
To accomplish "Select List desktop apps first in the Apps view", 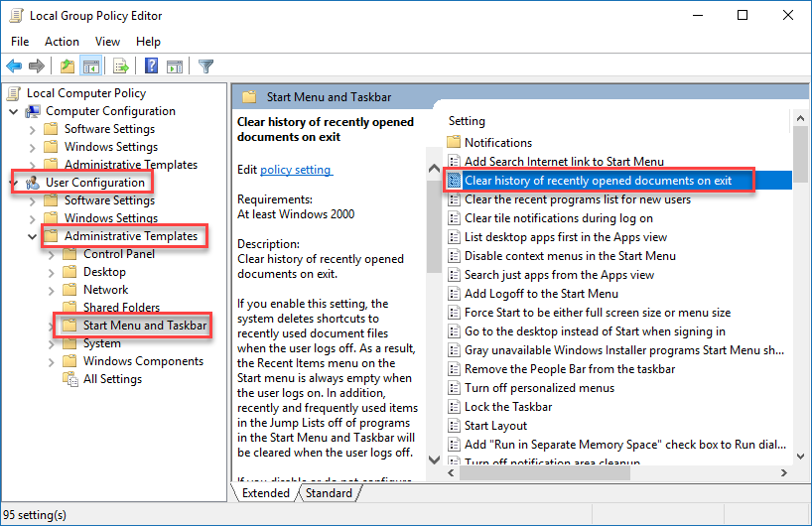I will pyautogui.click(x=566, y=237).
